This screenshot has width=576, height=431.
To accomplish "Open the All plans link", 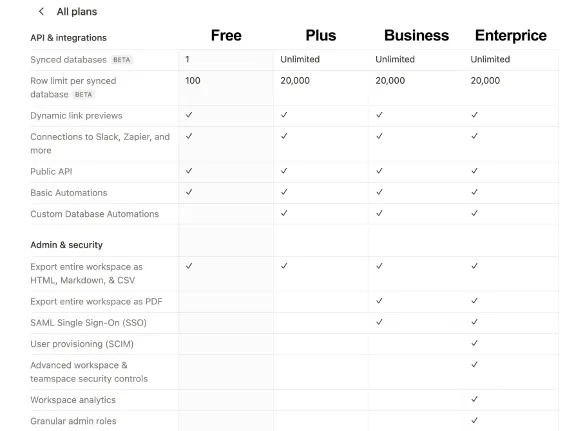I will pos(77,12).
